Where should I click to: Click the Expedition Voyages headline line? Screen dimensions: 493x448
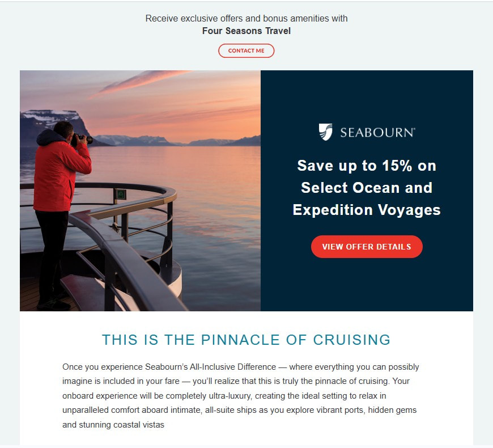click(367, 210)
